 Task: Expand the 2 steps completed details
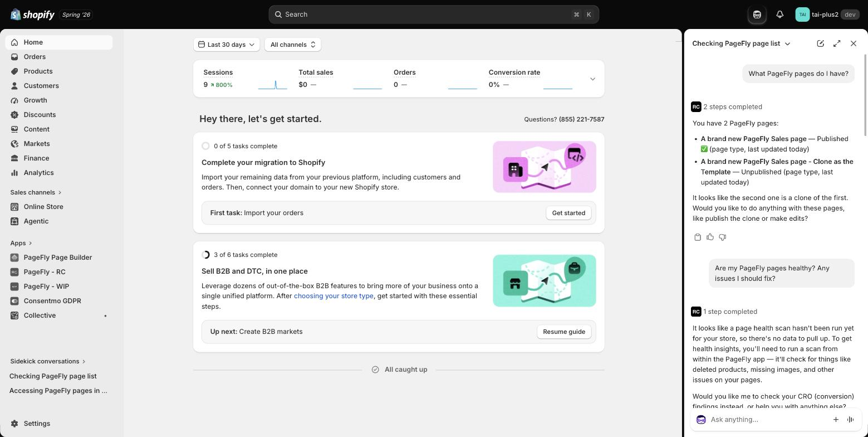click(x=733, y=107)
